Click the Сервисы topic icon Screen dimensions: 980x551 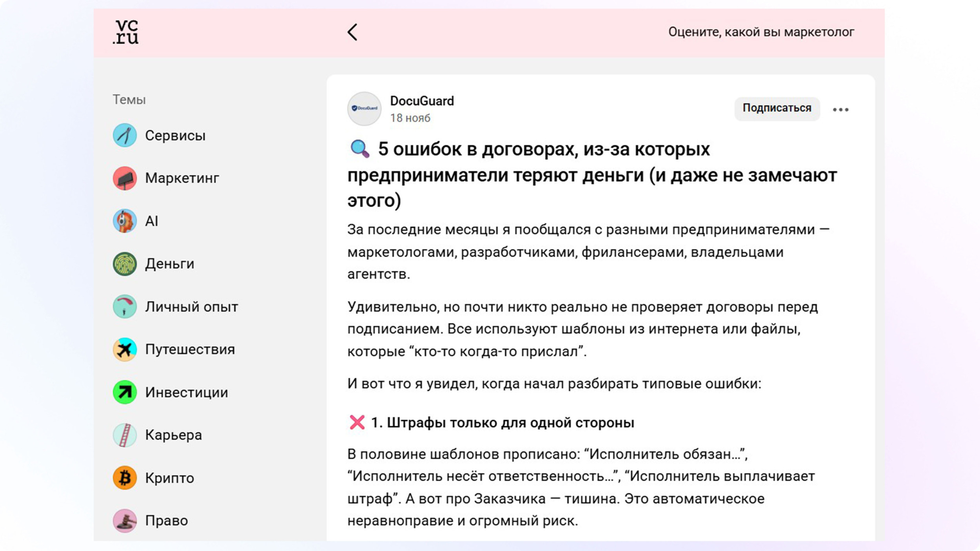point(125,135)
